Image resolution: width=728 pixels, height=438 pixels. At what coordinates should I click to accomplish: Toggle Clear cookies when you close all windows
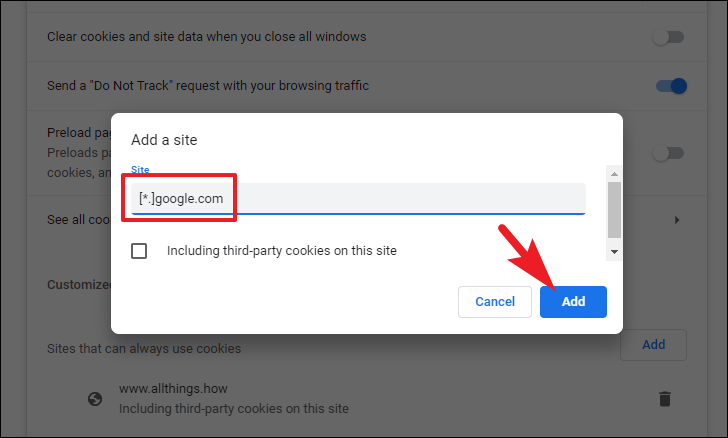click(669, 37)
